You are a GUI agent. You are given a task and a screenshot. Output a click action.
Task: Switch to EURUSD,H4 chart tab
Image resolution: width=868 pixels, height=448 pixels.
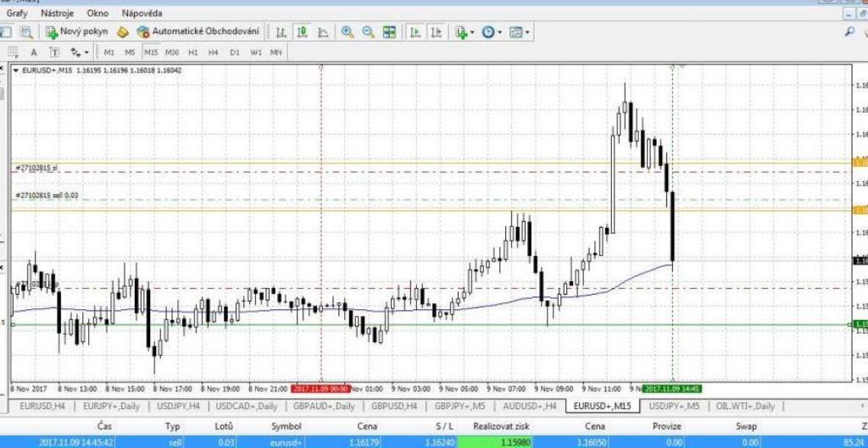[42, 406]
